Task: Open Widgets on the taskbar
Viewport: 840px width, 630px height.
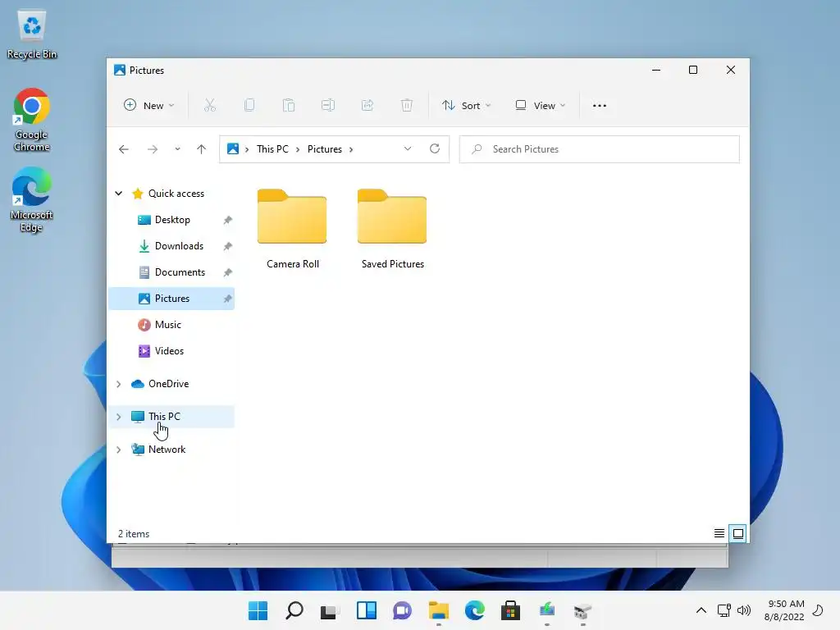Action: 367,610
